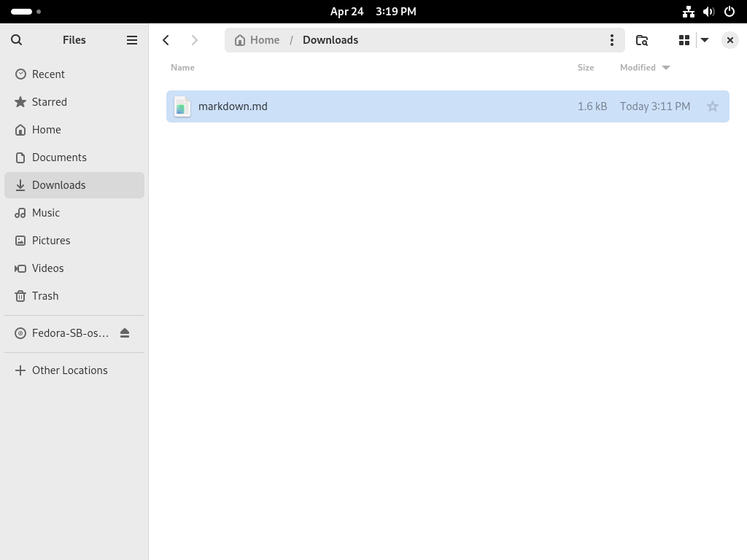This screenshot has width=747, height=560.
Task: Toggle Modified column sort order
Action: (645, 68)
